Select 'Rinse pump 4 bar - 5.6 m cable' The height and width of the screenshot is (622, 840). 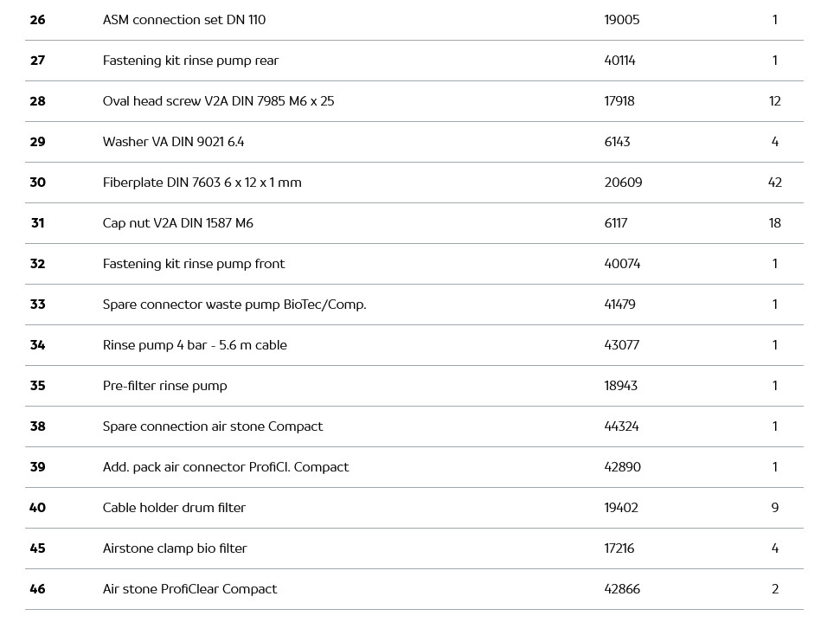coord(195,345)
